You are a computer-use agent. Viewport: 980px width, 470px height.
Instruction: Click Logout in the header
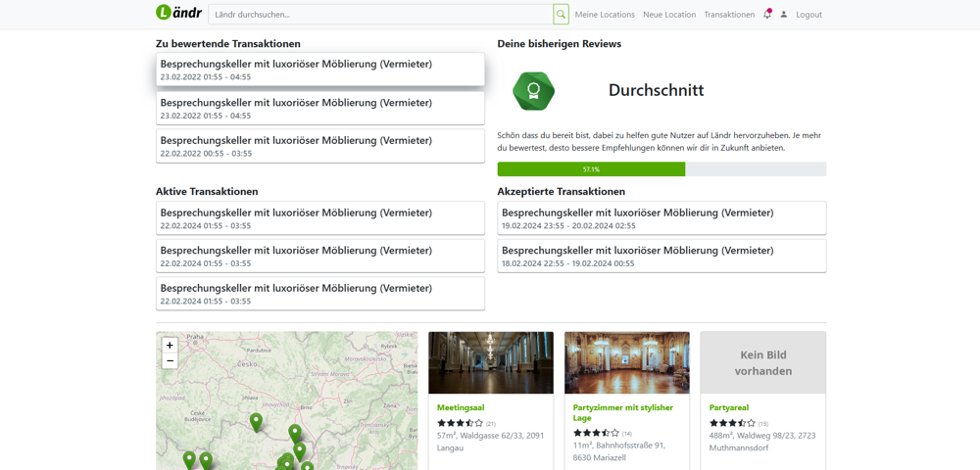(x=808, y=15)
